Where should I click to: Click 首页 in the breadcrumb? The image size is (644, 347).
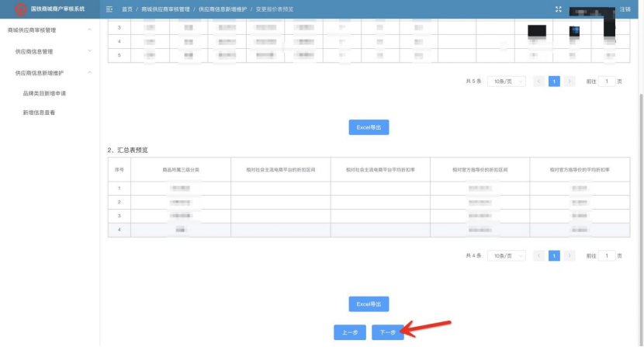click(x=127, y=9)
